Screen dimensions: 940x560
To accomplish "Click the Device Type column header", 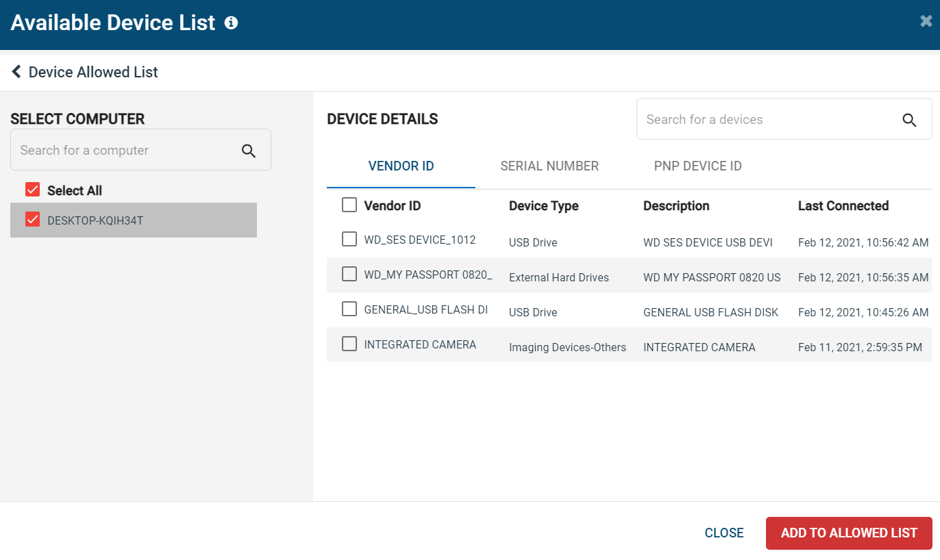I will 543,206.
